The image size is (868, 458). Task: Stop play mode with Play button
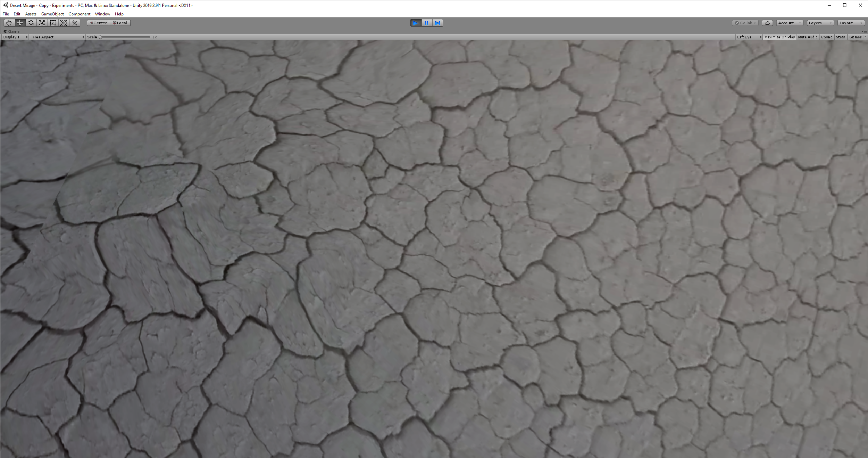coord(416,23)
